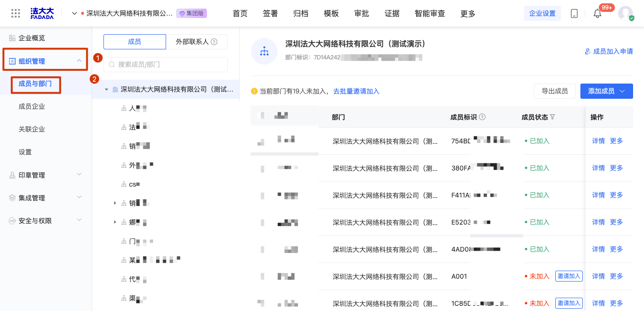Expand the 娜 department node
The image size is (644, 311).
click(x=115, y=222)
